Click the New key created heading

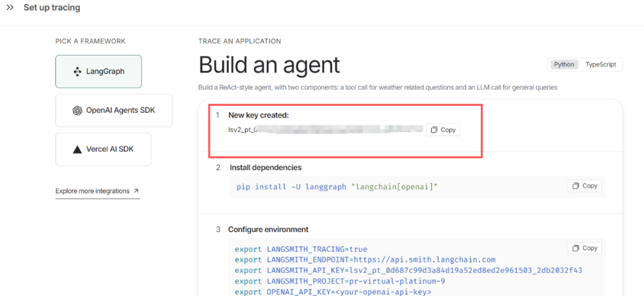[x=259, y=116]
